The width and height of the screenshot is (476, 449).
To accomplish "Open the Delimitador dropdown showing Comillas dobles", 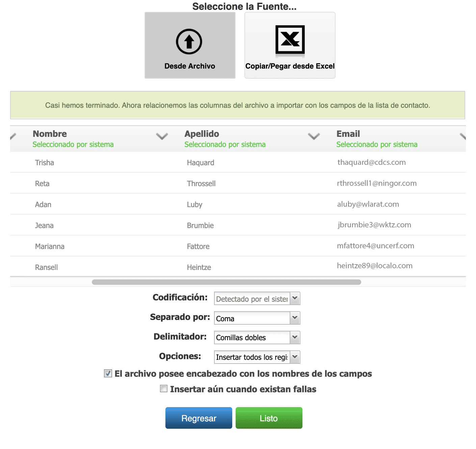I will click(x=257, y=338).
